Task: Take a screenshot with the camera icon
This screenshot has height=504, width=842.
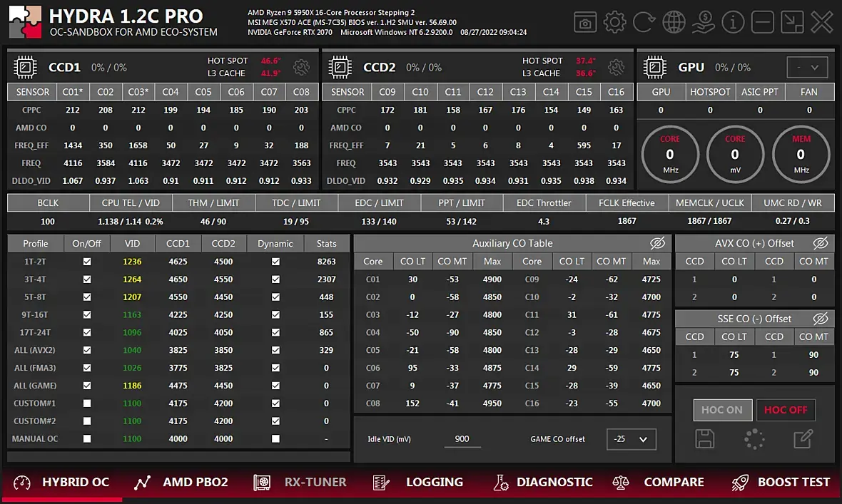Action: point(585,23)
